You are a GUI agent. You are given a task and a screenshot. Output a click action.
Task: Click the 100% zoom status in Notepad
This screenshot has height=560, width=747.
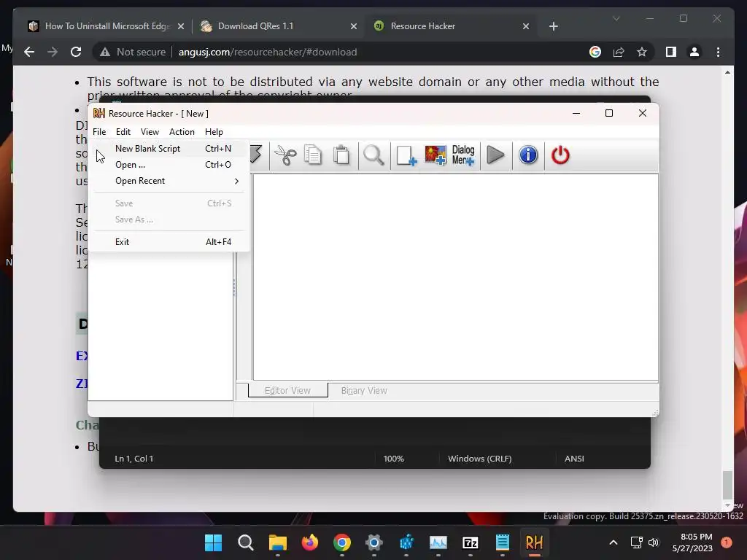click(393, 459)
